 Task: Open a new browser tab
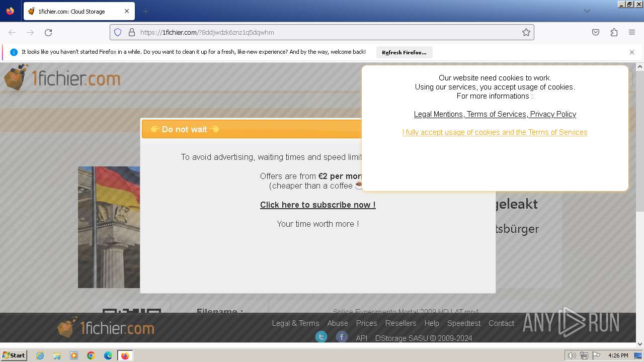pyautogui.click(x=145, y=11)
